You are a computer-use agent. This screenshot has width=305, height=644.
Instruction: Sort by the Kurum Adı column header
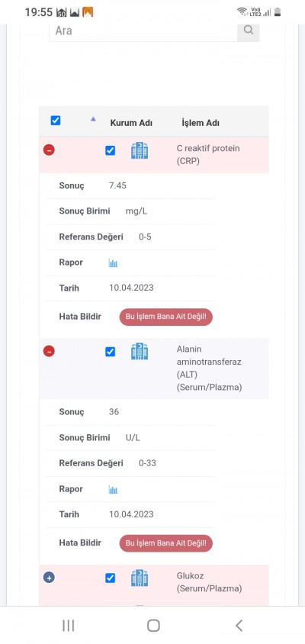(131, 123)
